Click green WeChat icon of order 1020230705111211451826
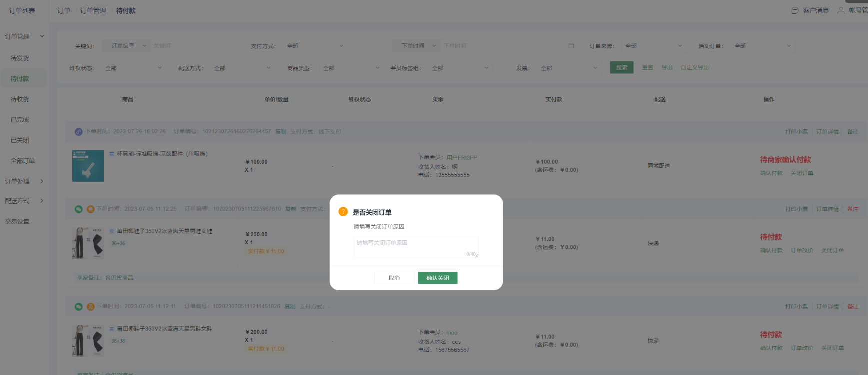This screenshot has height=375, width=868. click(x=78, y=307)
